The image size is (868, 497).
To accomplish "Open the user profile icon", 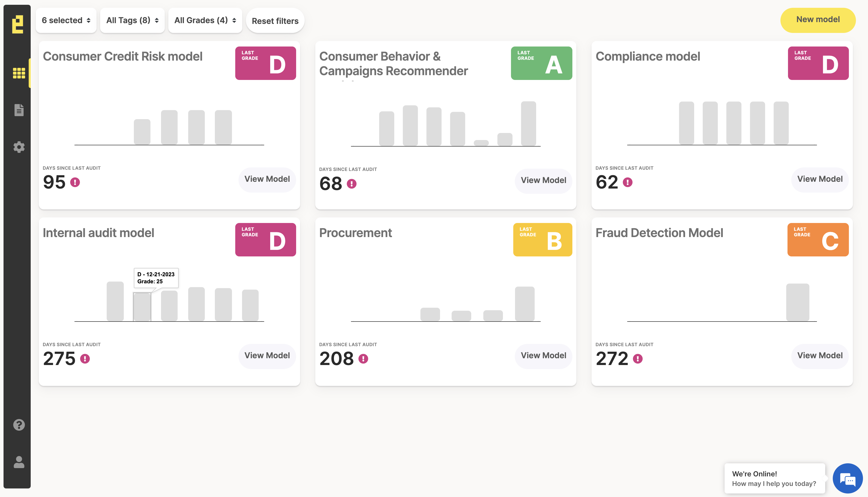I will (x=19, y=462).
